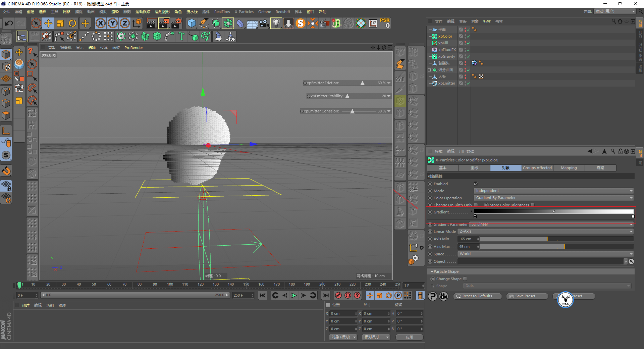Open the Linear Mode Z-Axis dropdown
Viewport: 644px width, 349px height.
tap(546, 231)
